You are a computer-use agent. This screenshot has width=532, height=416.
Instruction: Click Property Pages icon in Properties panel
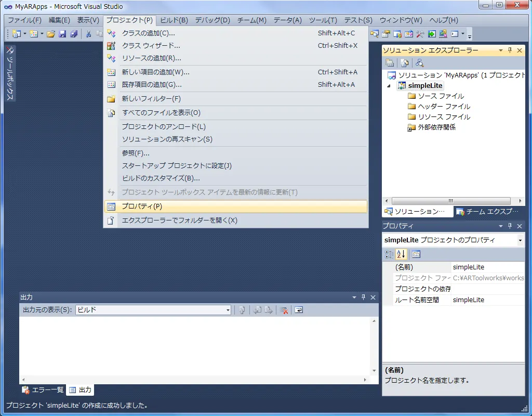[416, 254]
